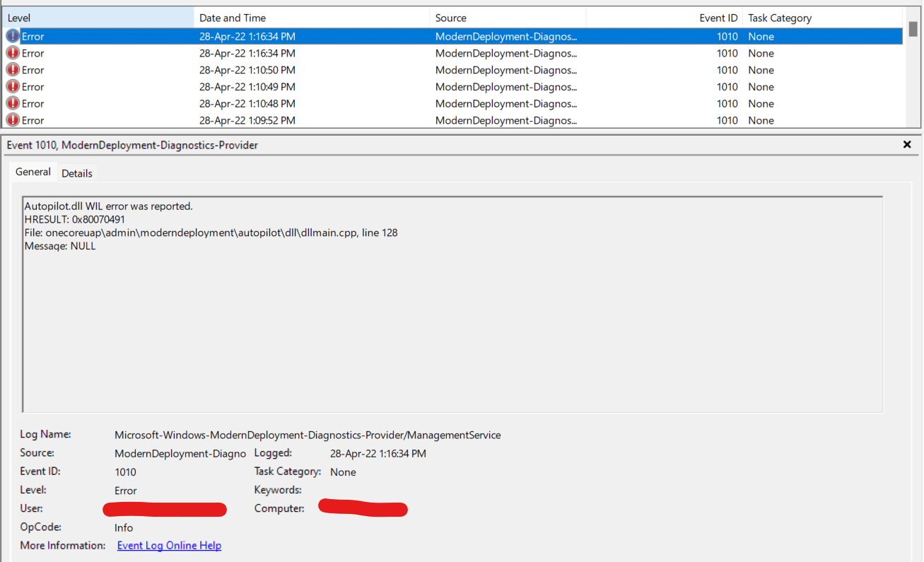Close the Event 1010 preview pane

click(907, 145)
